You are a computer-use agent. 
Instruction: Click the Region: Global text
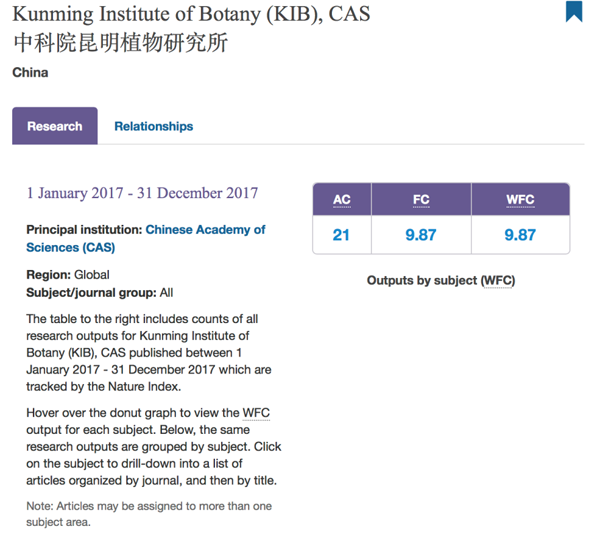click(68, 274)
